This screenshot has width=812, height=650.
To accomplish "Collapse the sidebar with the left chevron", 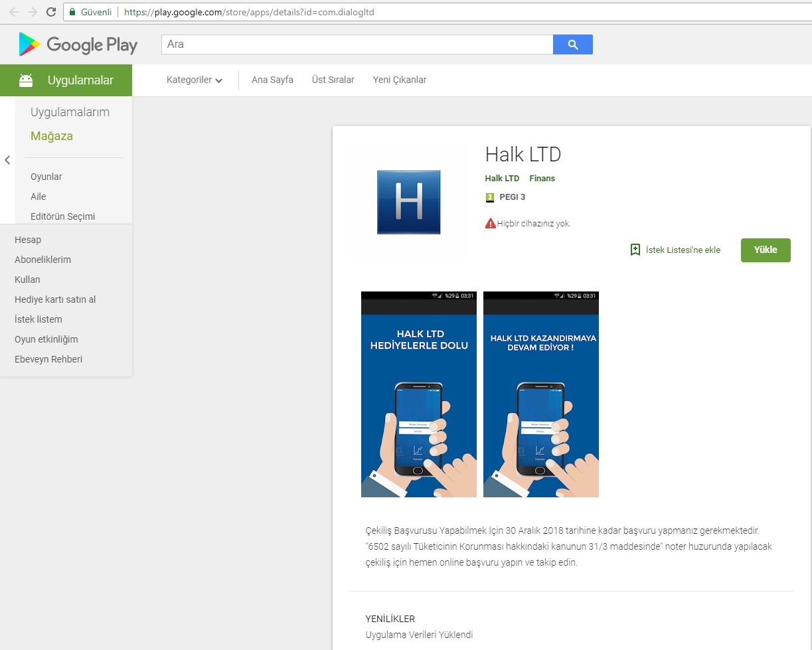I will [x=7, y=160].
